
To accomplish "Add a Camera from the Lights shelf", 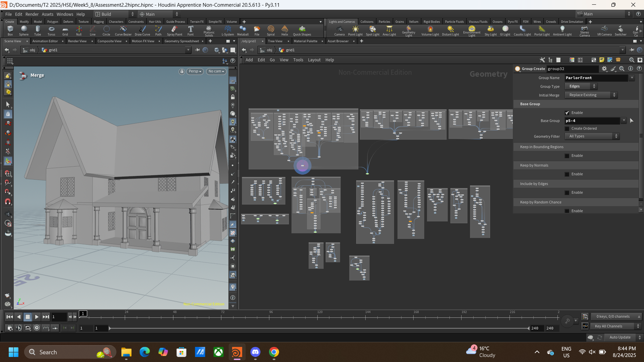I will pyautogui.click(x=339, y=31).
